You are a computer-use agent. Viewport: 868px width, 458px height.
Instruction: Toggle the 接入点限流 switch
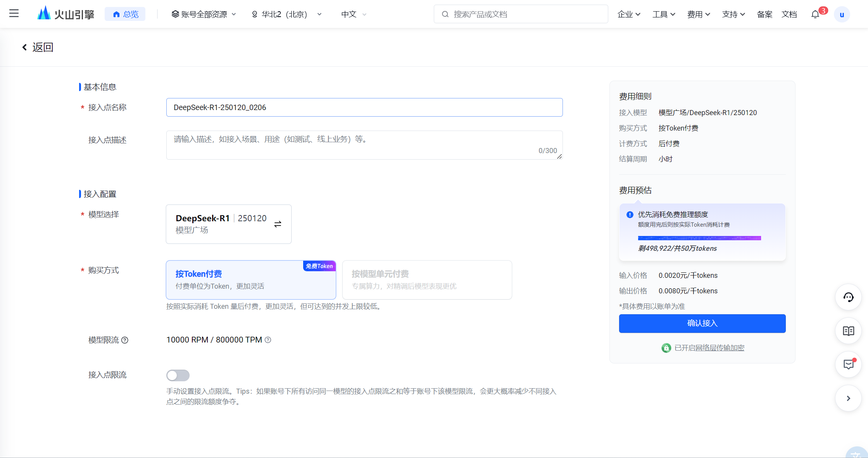coord(178,375)
